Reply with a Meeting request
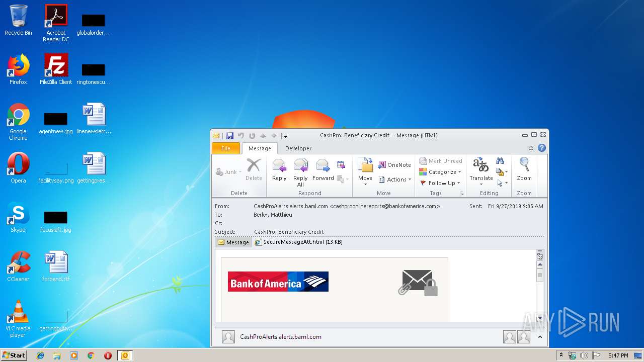Viewport: 644px width, 362px height. tap(341, 165)
